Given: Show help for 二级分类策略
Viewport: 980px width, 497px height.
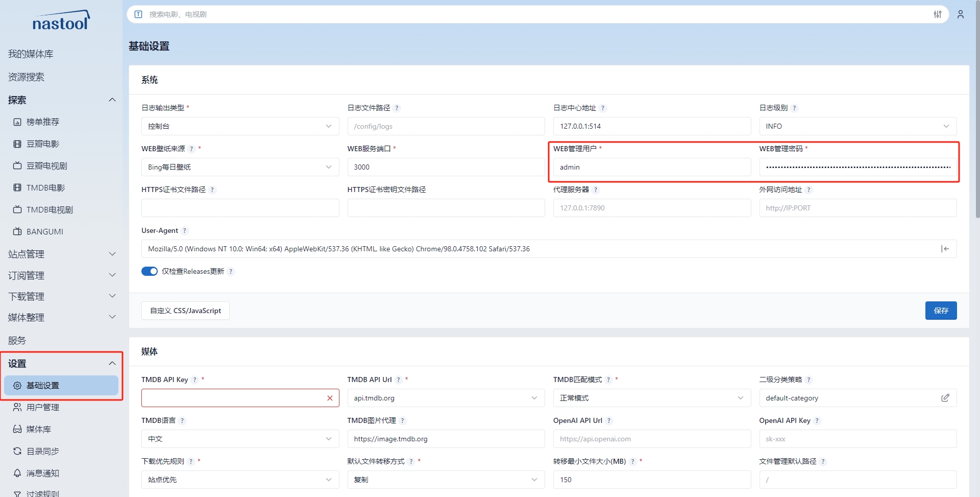Looking at the screenshot, I should coord(808,380).
